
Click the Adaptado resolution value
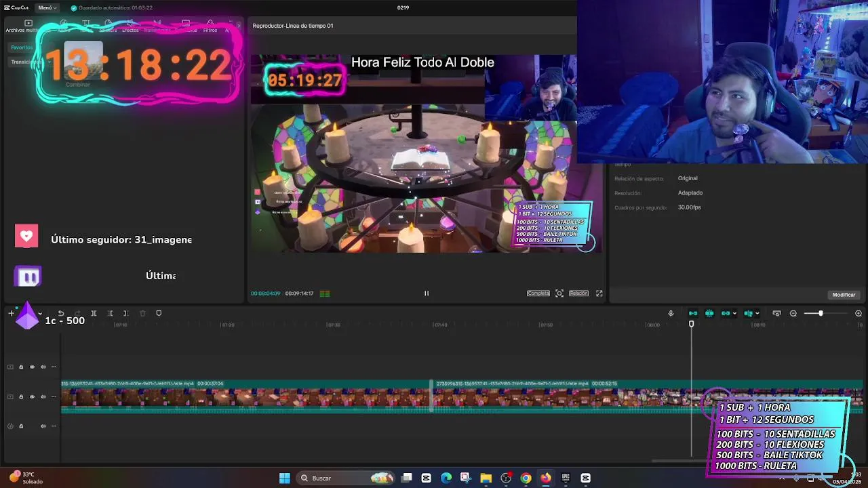(690, 192)
